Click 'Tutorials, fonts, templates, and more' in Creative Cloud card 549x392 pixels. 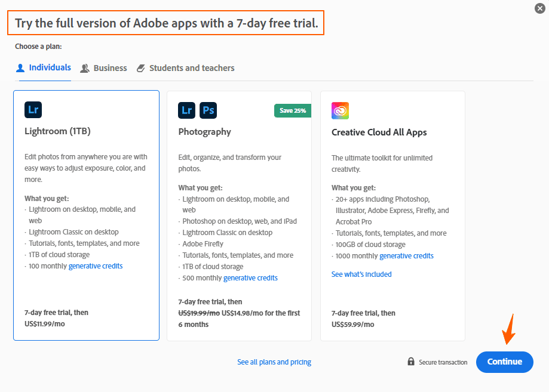click(x=391, y=233)
